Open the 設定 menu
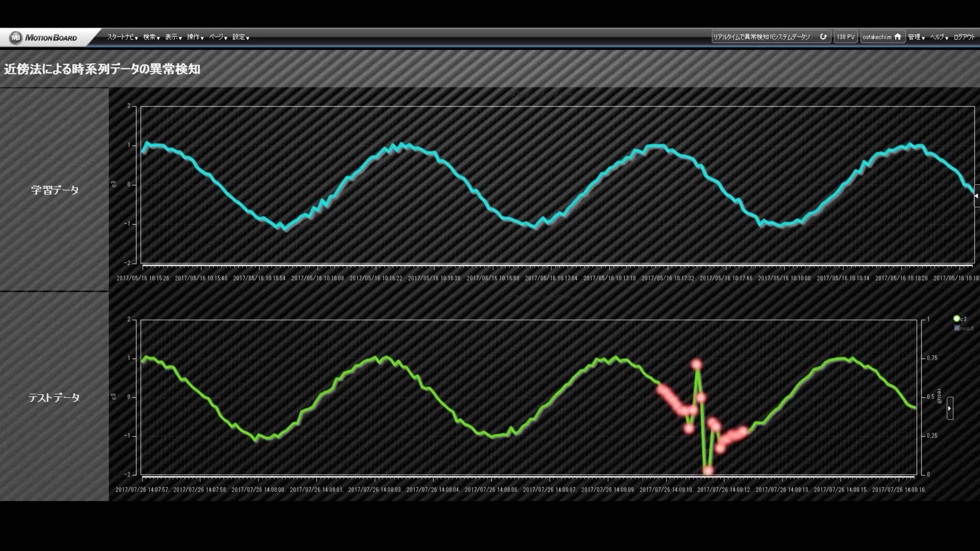The height and width of the screenshot is (551, 980). [x=241, y=37]
